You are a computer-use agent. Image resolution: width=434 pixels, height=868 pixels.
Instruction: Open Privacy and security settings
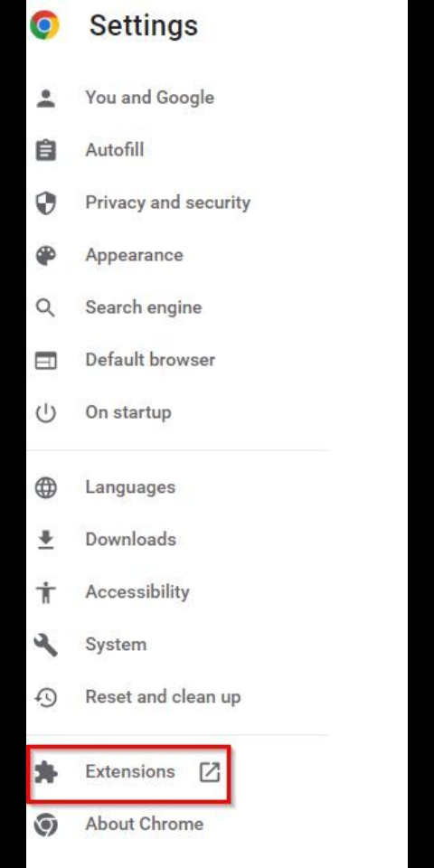(168, 203)
